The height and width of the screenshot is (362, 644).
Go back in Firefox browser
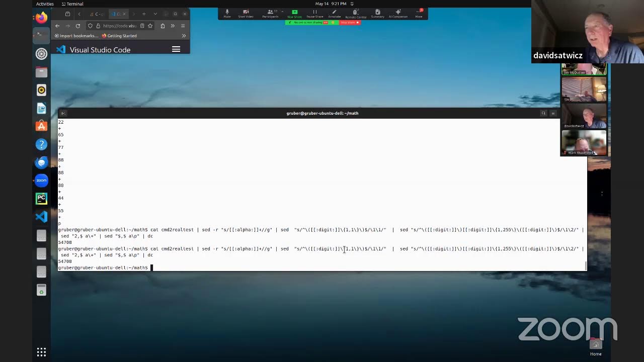[x=57, y=26]
